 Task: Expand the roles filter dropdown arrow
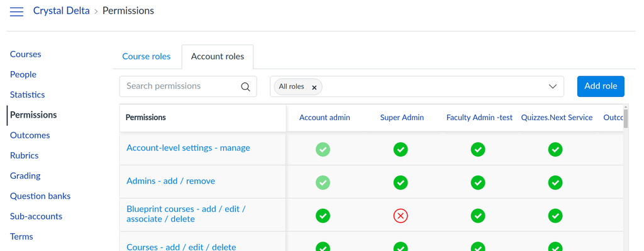(x=553, y=87)
